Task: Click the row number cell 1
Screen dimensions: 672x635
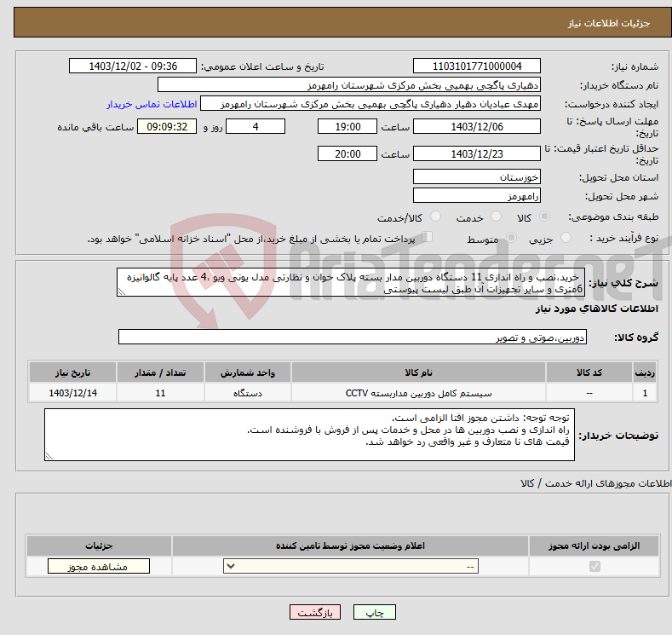Action: (x=645, y=393)
